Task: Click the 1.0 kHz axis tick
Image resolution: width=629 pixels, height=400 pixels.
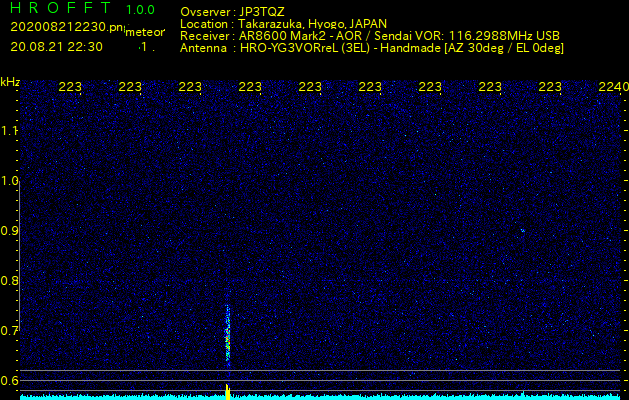Action: tap(10, 181)
